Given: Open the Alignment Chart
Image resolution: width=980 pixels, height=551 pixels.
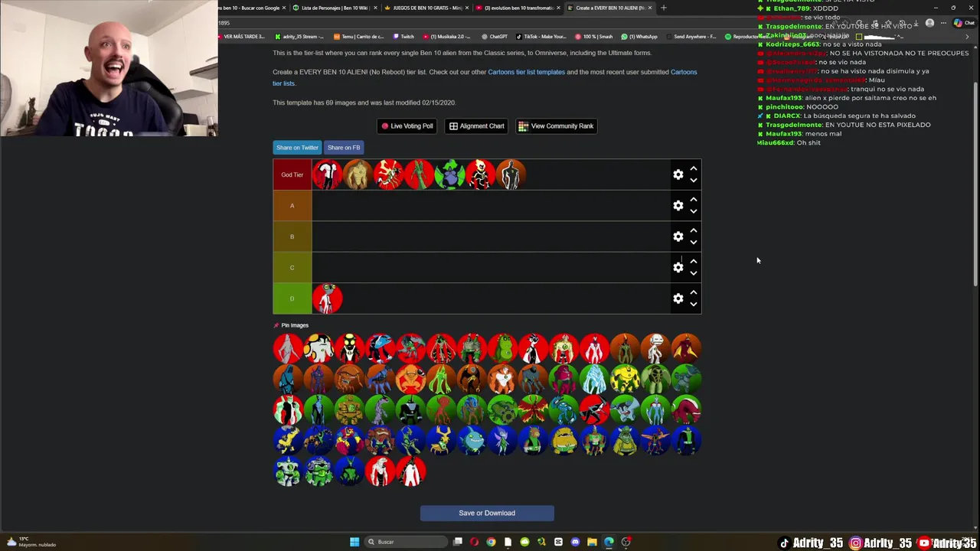Looking at the screenshot, I should (477, 126).
